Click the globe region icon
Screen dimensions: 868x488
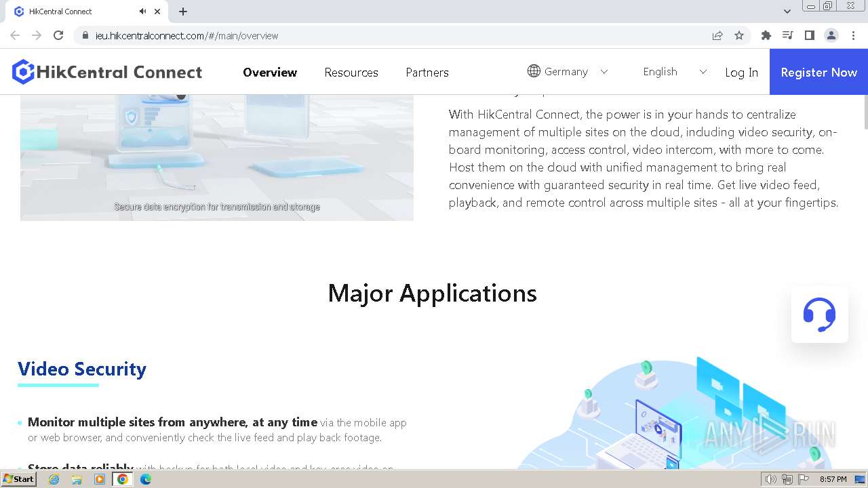(534, 71)
